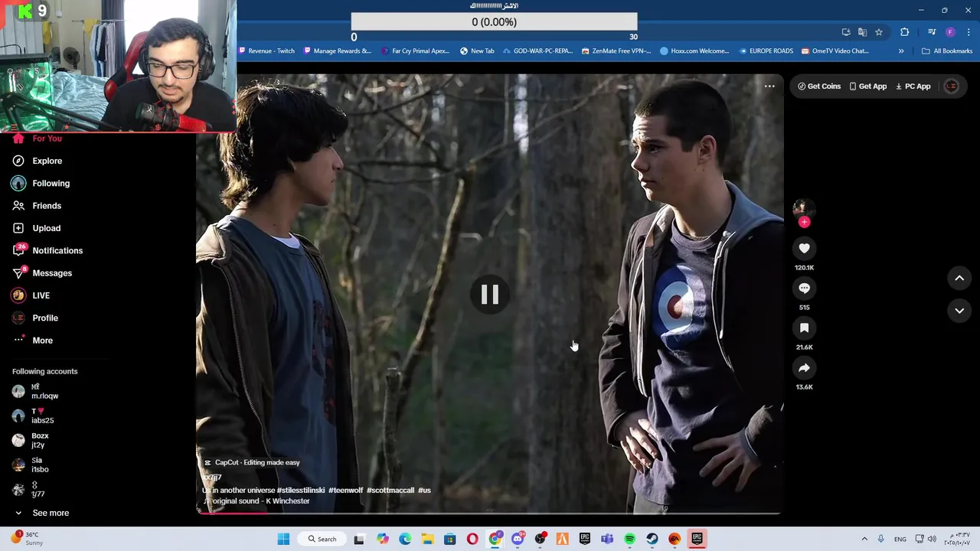Expand the More options in the sidebar
This screenshot has width=980, height=551.
33,341
